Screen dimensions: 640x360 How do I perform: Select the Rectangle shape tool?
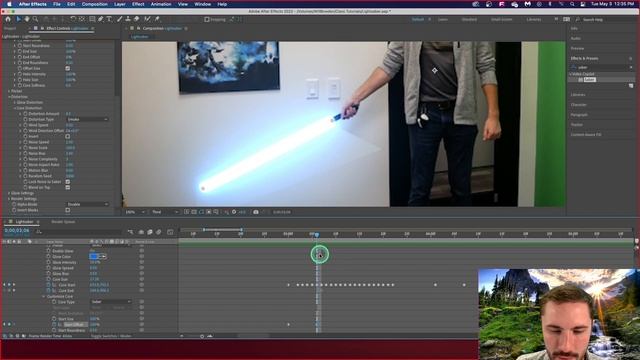point(92,19)
